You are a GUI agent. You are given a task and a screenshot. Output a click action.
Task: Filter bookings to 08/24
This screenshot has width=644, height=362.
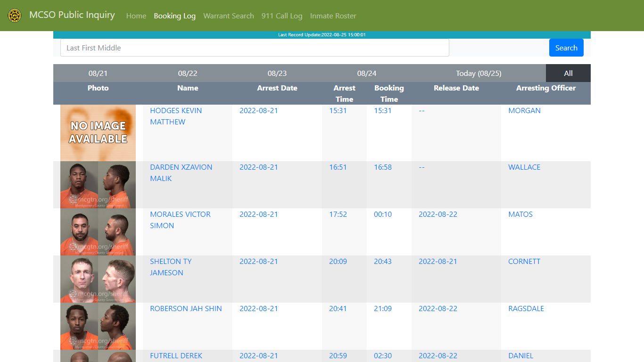[x=367, y=73]
